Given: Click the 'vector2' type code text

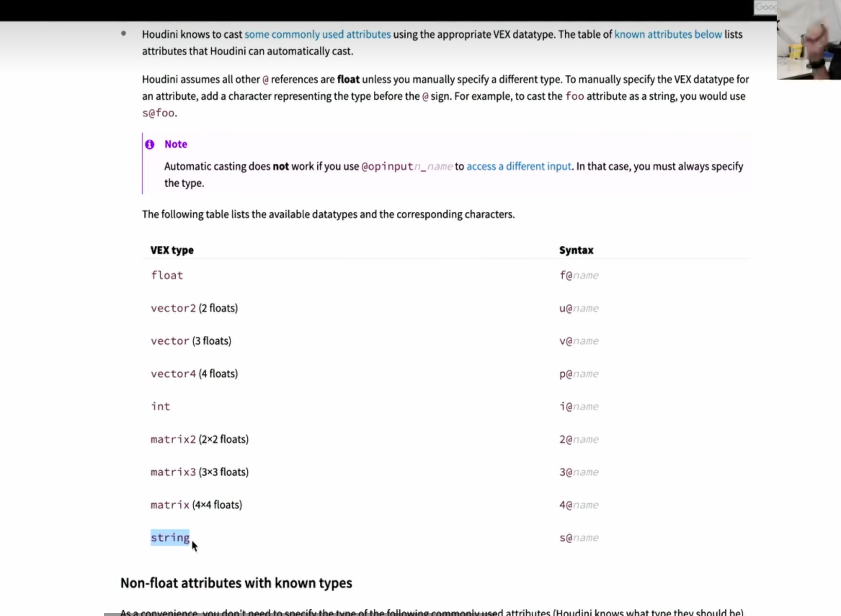Looking at the screenshot, I should click(173, 308).
